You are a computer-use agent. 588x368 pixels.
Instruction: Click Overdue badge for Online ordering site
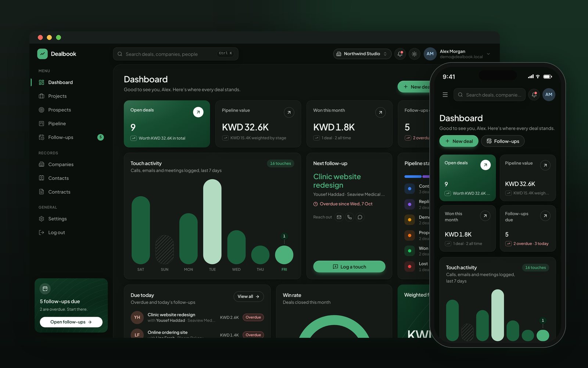[253, 335]
